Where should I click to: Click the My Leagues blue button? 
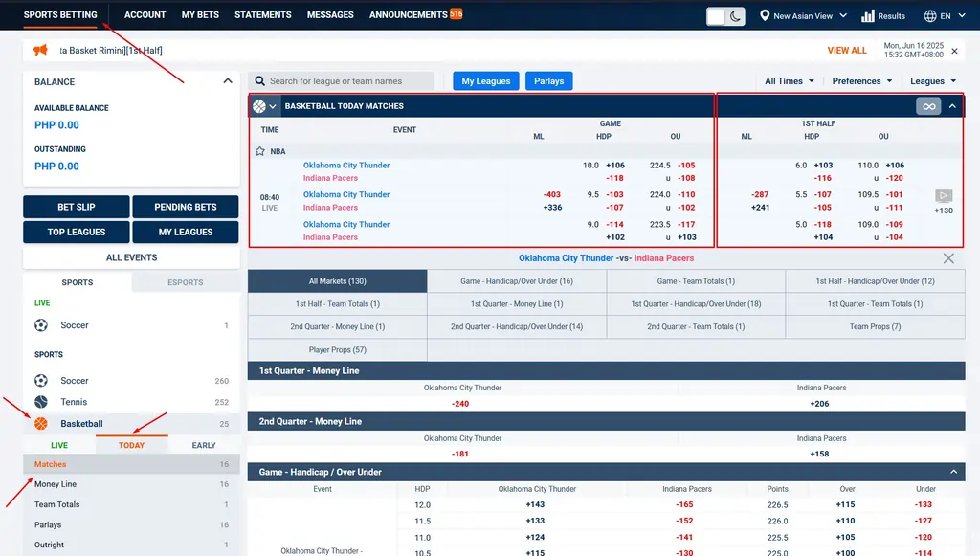[x=485, y=81]
